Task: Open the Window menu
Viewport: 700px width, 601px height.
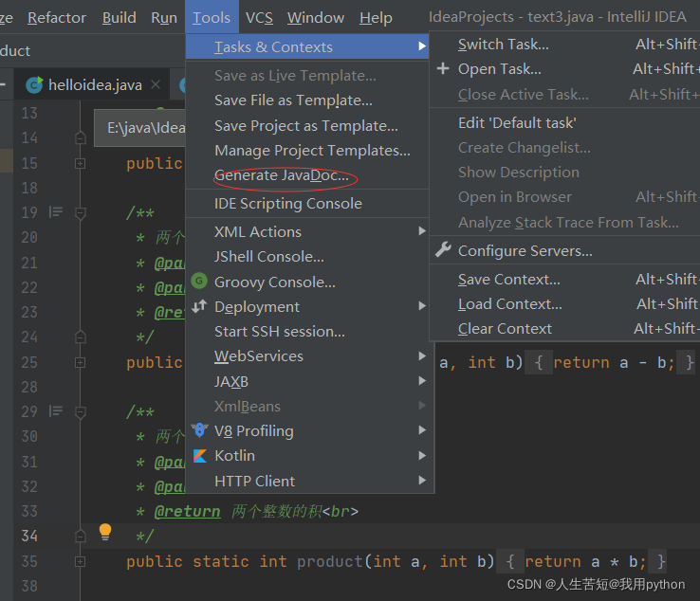Action: (316, 17)
